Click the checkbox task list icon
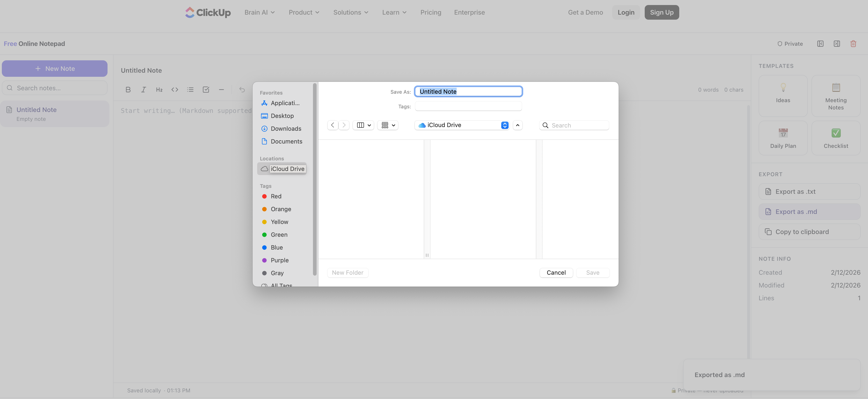The width and height of the screenshot is (868, 399). pos(206,90)
